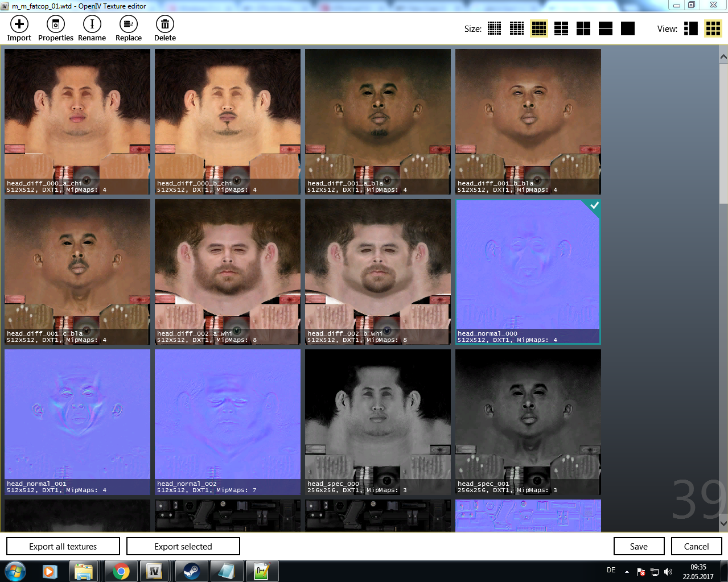Click the Import texture icon
This screenshot has height=582, width=728.
(19, 24)
